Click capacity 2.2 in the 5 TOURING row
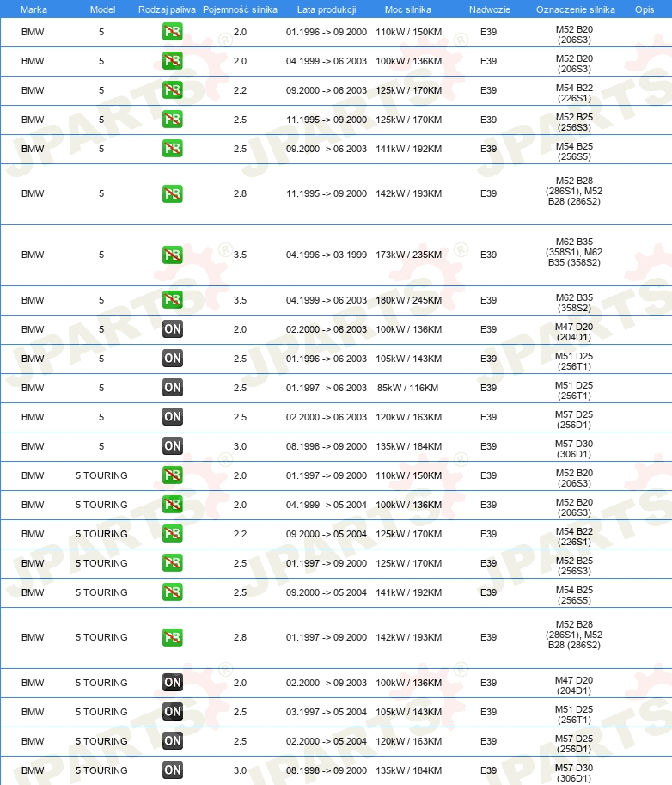Screen dimensions: 672x785 (240, 534)
